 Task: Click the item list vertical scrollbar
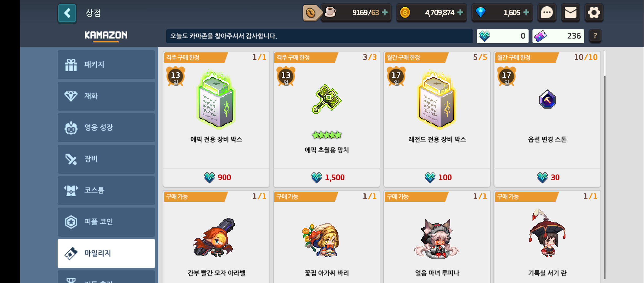604,165
